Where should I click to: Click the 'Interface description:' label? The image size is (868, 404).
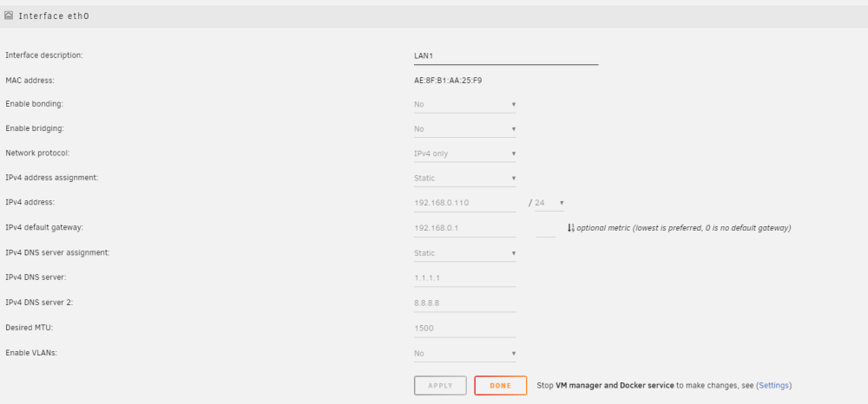(x=44, y=55)
